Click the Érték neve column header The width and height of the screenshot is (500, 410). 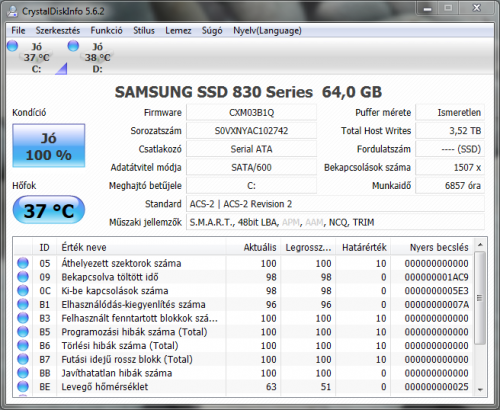141,247
